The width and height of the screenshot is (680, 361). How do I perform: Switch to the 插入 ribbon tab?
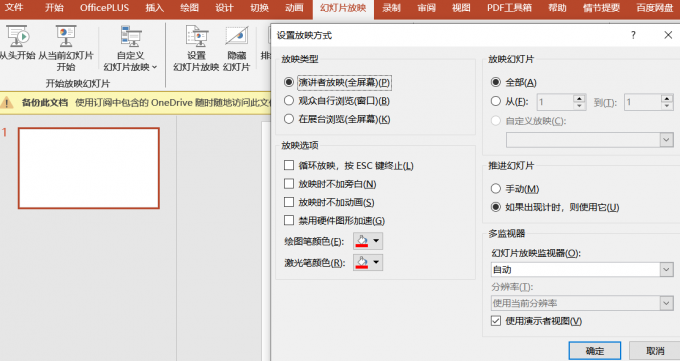[154, 8]
